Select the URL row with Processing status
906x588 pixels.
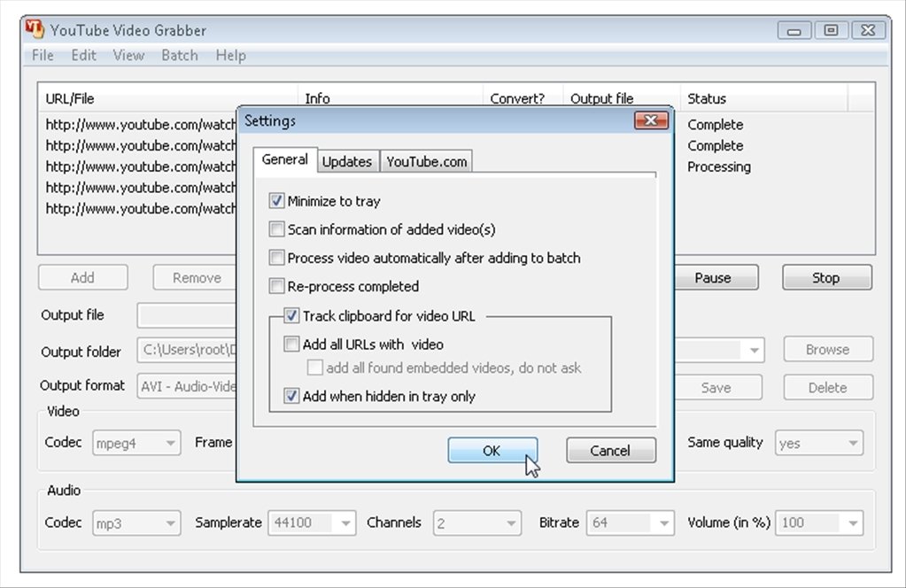(141, 167)
